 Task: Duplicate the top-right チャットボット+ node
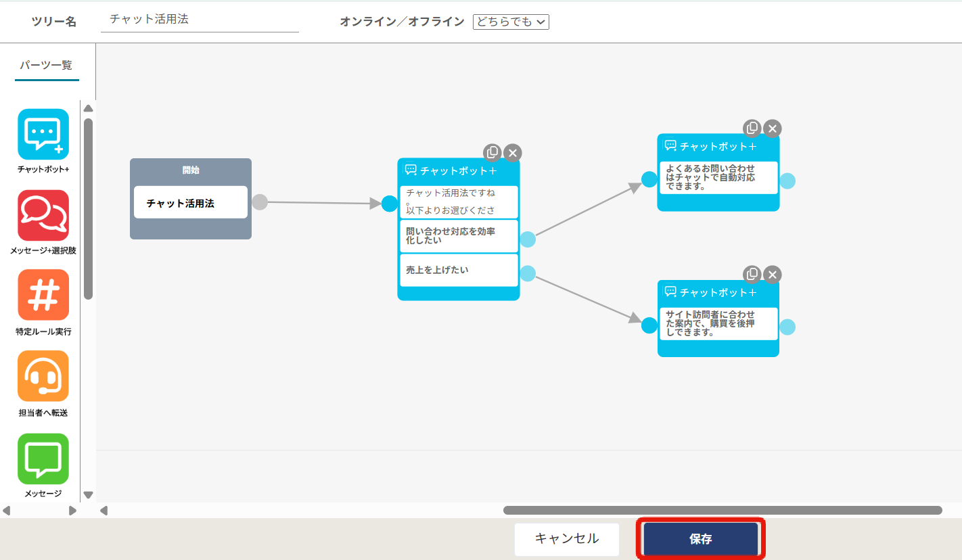(x=752, y=128)
